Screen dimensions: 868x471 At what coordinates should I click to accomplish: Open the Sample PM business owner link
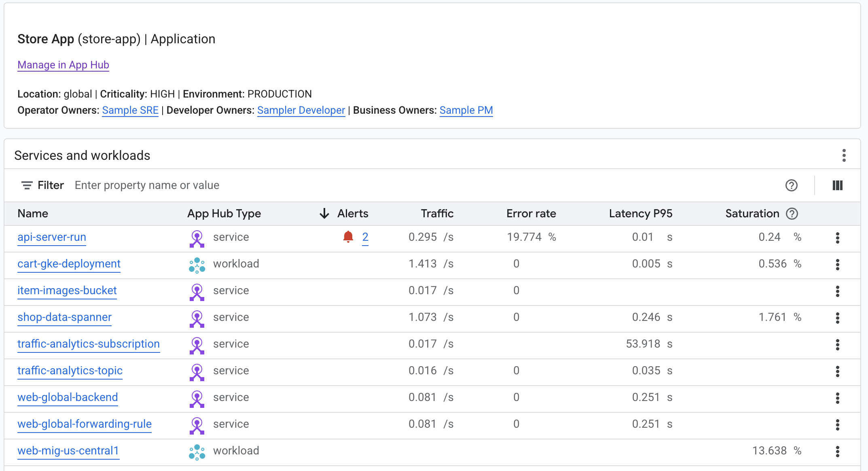466,110
